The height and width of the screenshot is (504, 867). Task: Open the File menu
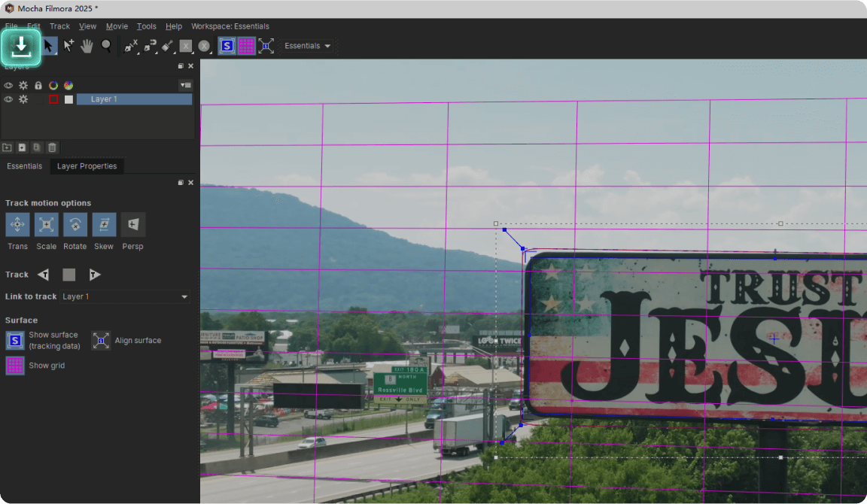point(11,26)
